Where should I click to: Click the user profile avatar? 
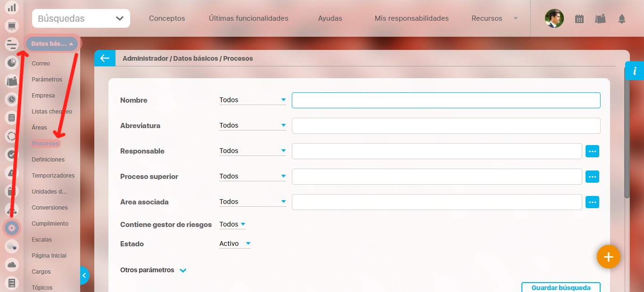click(554, 18)
